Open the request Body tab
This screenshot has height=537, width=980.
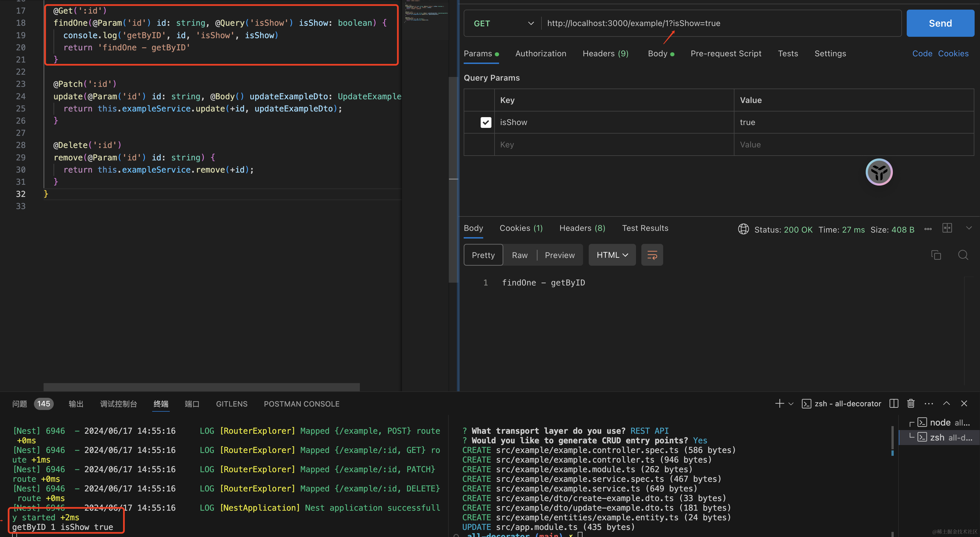[661, 54]
